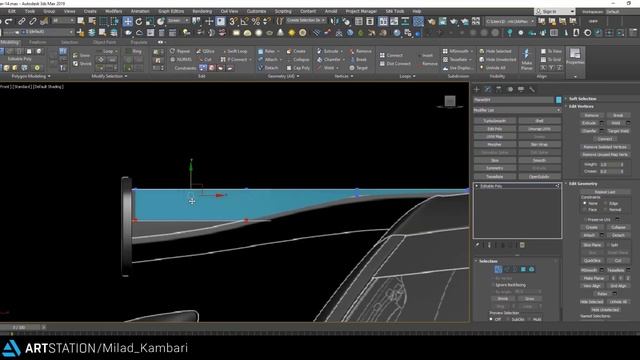The width and height of the screenshot is (640, 360).
Task: Activate Vertex sub-object selection icon
Action: click(x=498, y=269)
